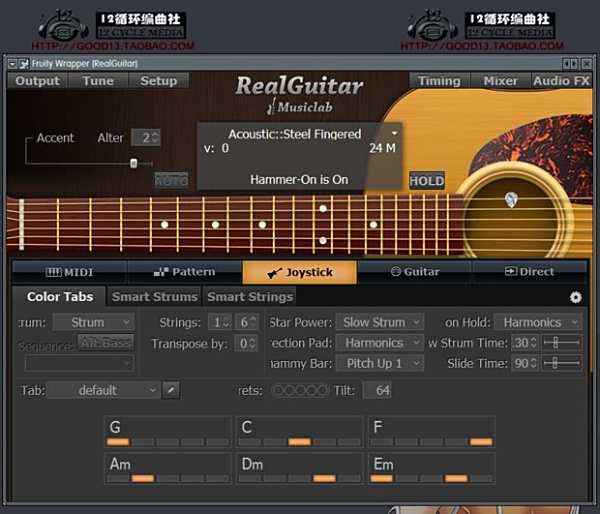Select the Joystick tab
This screenshot has width=600, height=514.
[x=300, y=272]
